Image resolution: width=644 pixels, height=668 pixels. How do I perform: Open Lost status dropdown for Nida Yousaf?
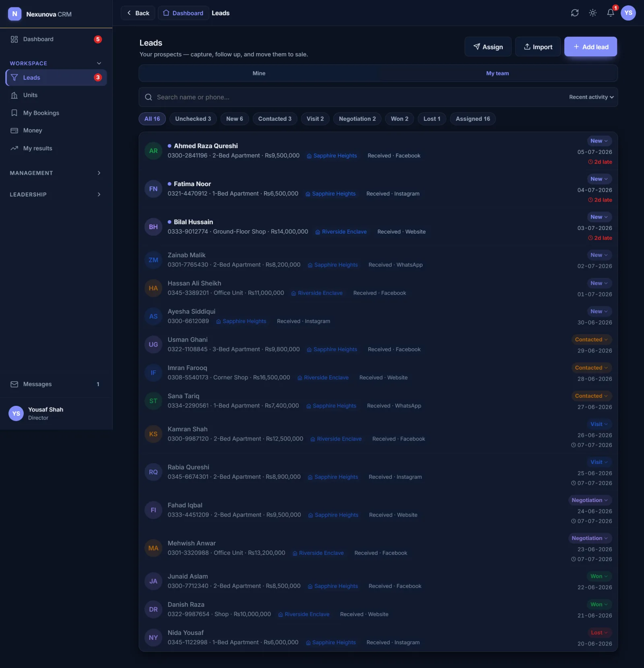pos(599,633)
